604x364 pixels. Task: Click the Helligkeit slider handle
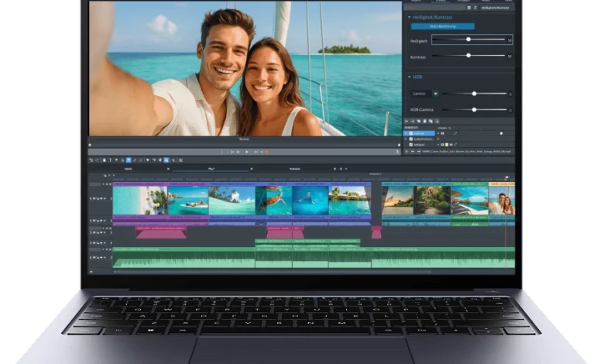(468, 39)
